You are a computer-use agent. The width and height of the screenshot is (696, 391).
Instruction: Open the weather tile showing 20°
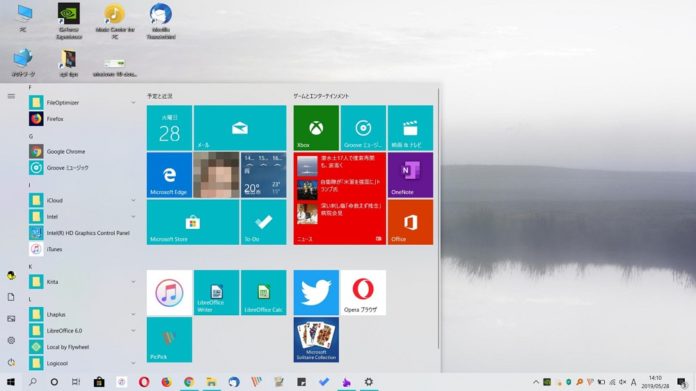(x=263, y=175)
